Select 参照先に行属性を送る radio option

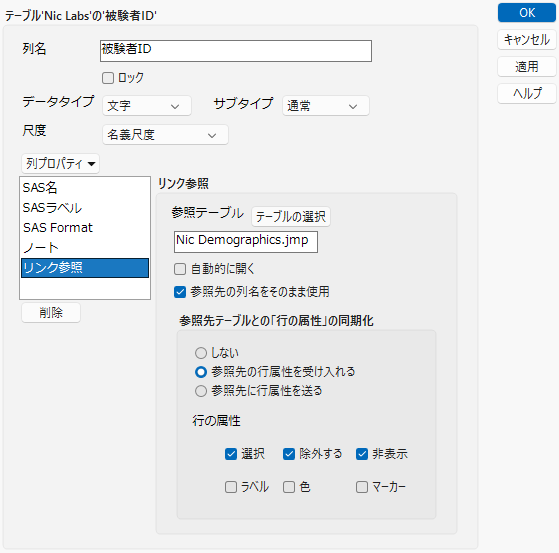click(201, 391)
